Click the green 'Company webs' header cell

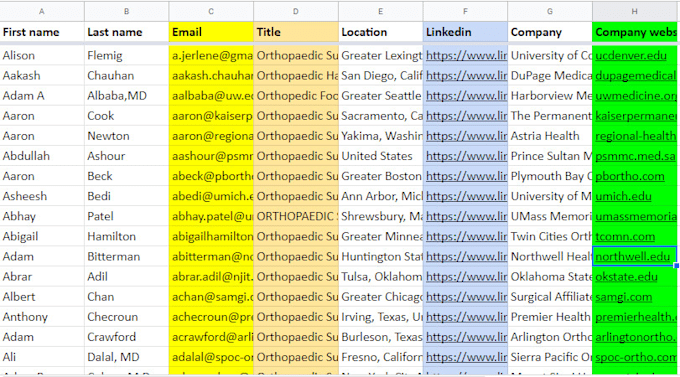pyautogui.click(x=635, y=32)
